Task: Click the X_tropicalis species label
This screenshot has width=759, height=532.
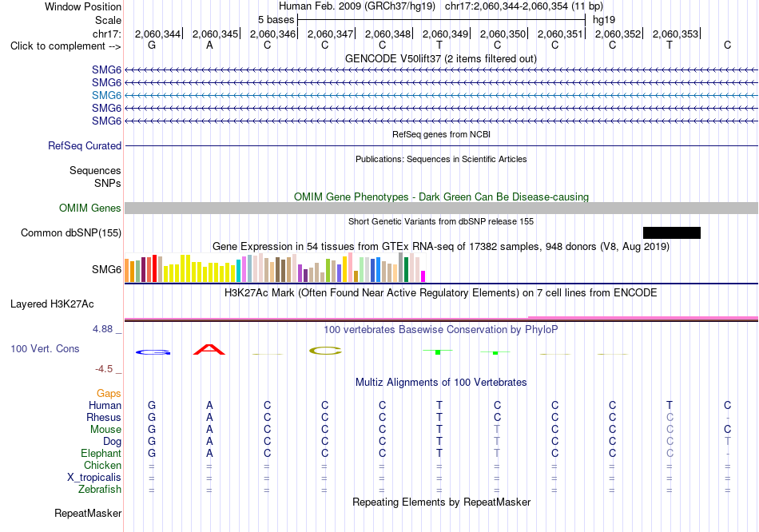Action: pyautogui.click(x=94, y=478)
